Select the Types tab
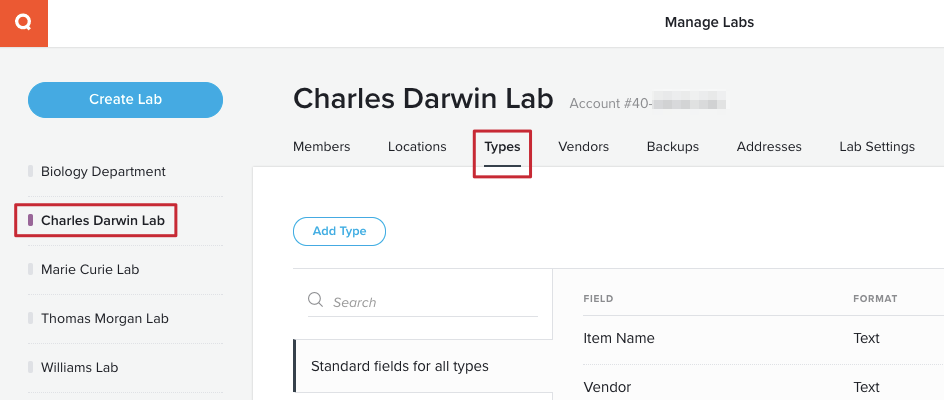This screenshot has height=400, width=944. (x=502, y=146)
